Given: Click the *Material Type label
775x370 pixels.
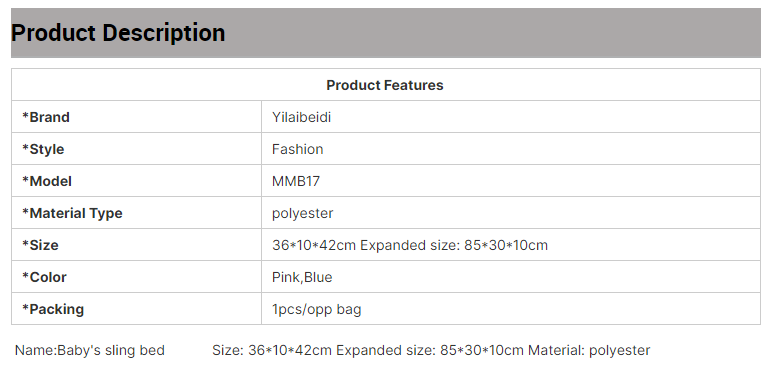Looking at the screenshot, I should (x=72, y=213).
